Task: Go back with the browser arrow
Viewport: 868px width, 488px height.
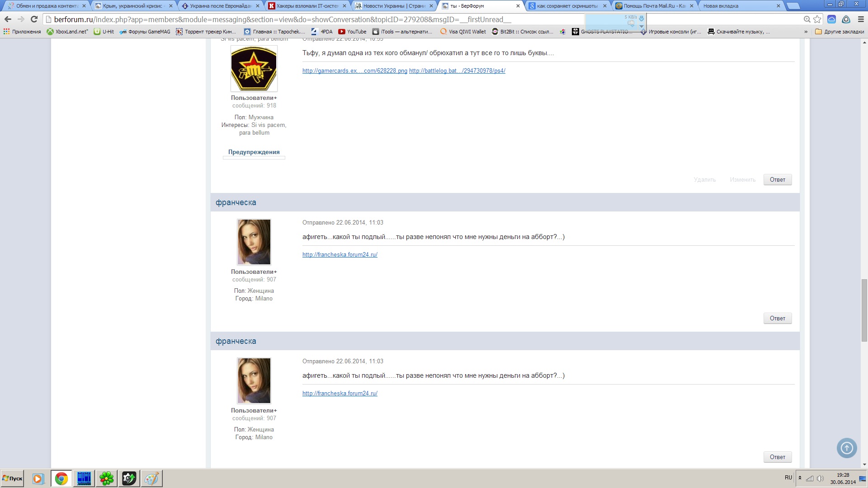Action: point(8,19)
